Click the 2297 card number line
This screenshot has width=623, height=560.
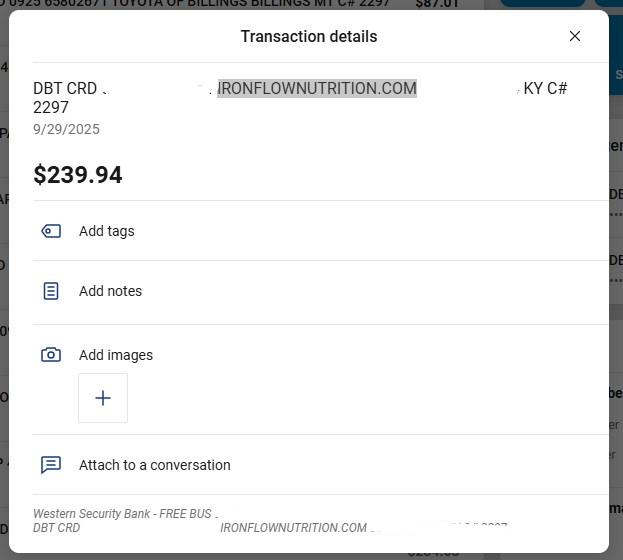[x=51, y=107]
